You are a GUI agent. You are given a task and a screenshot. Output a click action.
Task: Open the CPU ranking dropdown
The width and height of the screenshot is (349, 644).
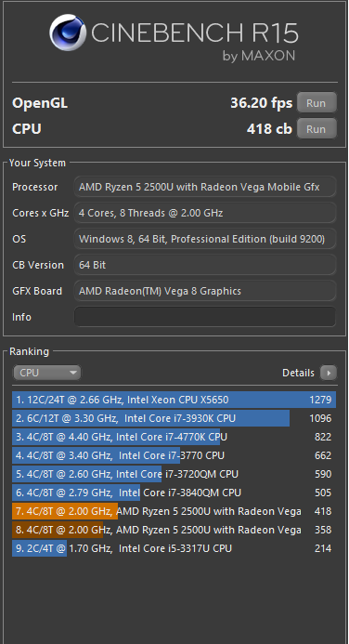point(46,373)
